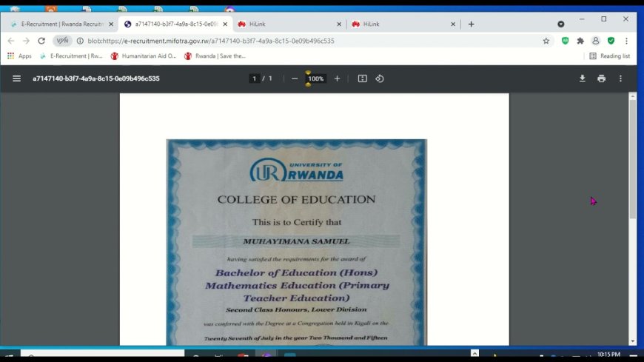Click the 100% zoom level field
Viewport: 644px width, 362px height.
(x=316, y=78)
